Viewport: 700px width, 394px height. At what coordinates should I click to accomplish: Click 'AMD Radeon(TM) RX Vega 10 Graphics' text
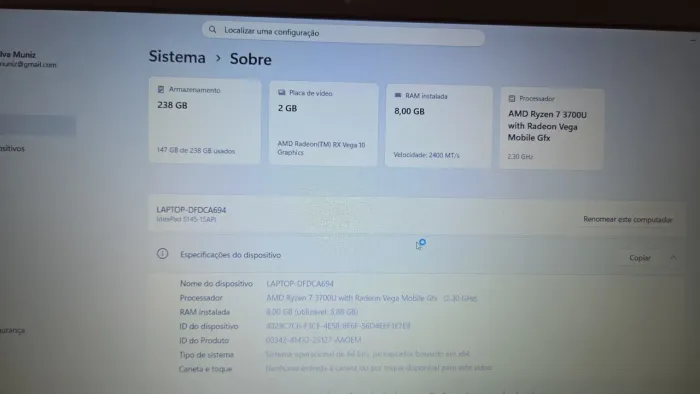point(321,149)
